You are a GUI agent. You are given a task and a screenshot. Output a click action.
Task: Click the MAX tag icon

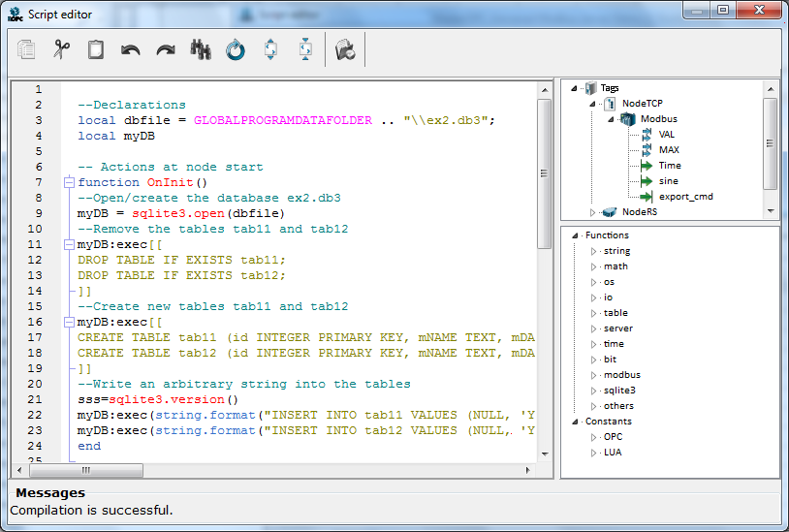coord(647,150)
